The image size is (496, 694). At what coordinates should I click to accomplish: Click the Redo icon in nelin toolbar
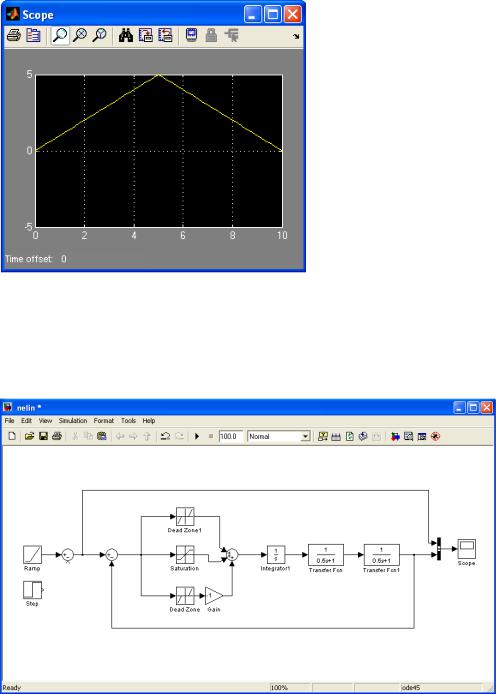179,436
